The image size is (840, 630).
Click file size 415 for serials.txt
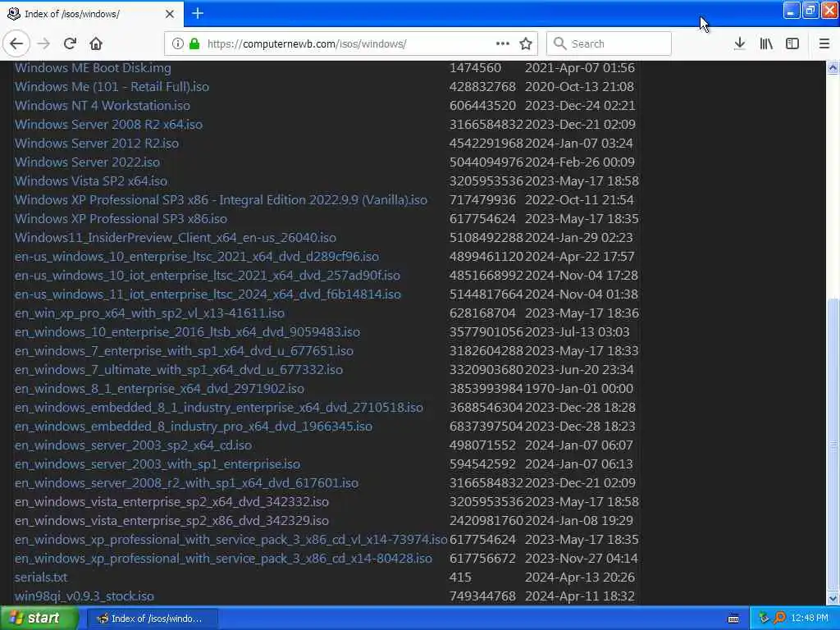point(460,577)
